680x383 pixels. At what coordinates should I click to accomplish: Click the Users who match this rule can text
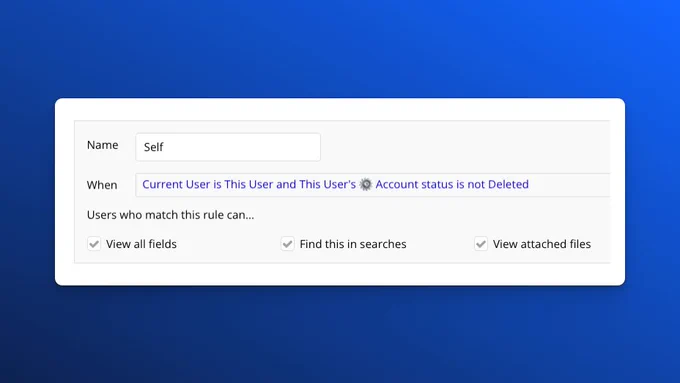coord(170,215)
